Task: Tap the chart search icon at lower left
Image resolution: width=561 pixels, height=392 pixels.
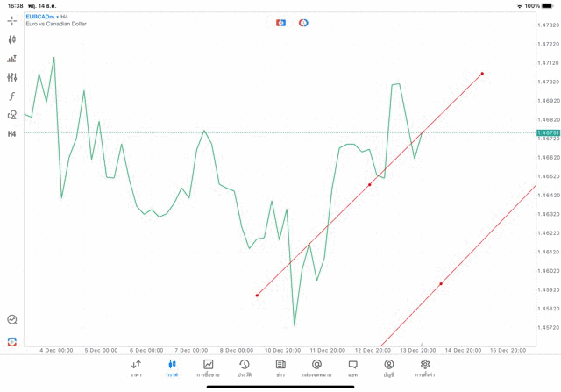Action: click(12, 320)
